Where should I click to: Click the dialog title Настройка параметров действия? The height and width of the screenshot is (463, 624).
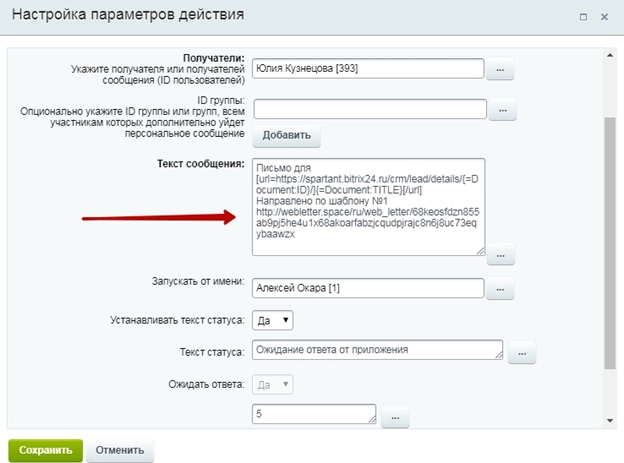[x=128, y=15]
